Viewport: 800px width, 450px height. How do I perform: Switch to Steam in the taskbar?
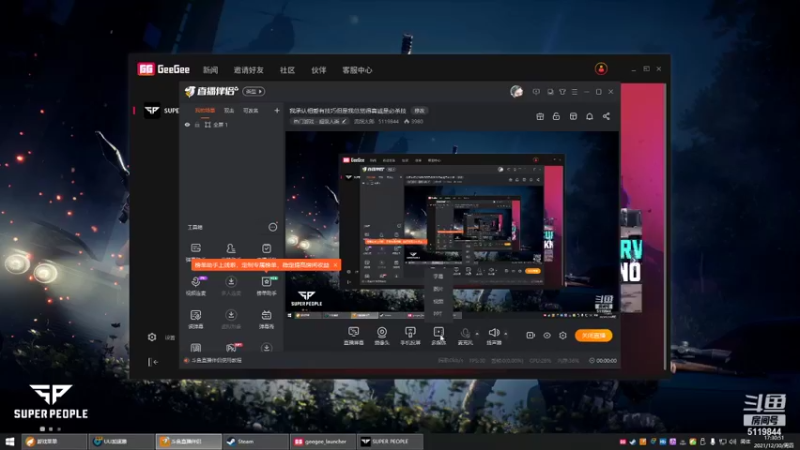(x=255, y=441)
